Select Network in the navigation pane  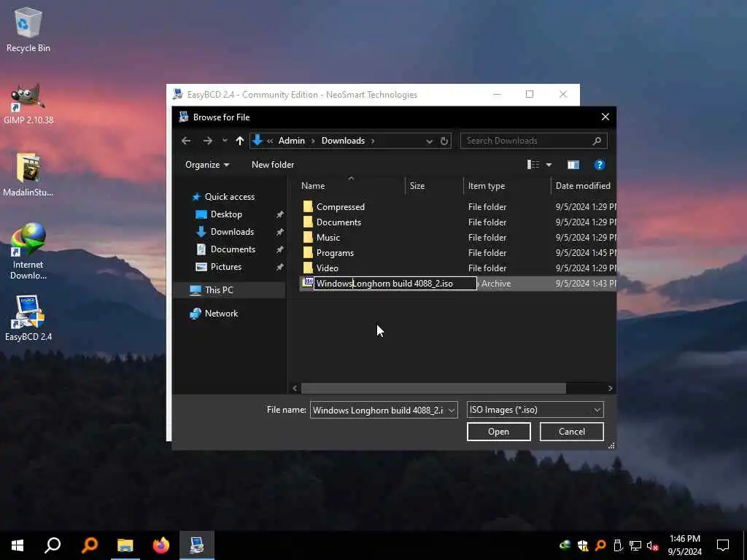coord(221,314)
